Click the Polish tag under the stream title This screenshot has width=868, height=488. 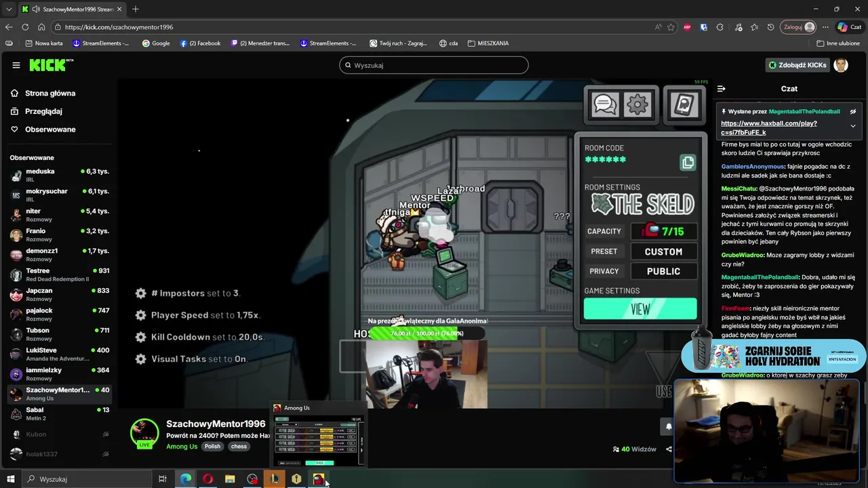[212, 447]
